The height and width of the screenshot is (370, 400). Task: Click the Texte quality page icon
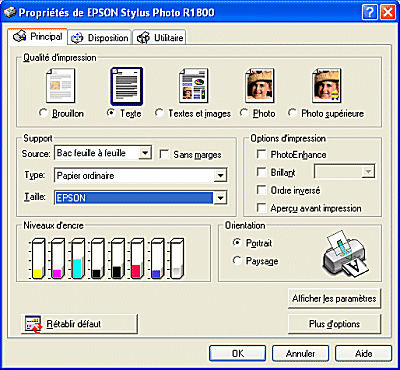coord(127,86)
